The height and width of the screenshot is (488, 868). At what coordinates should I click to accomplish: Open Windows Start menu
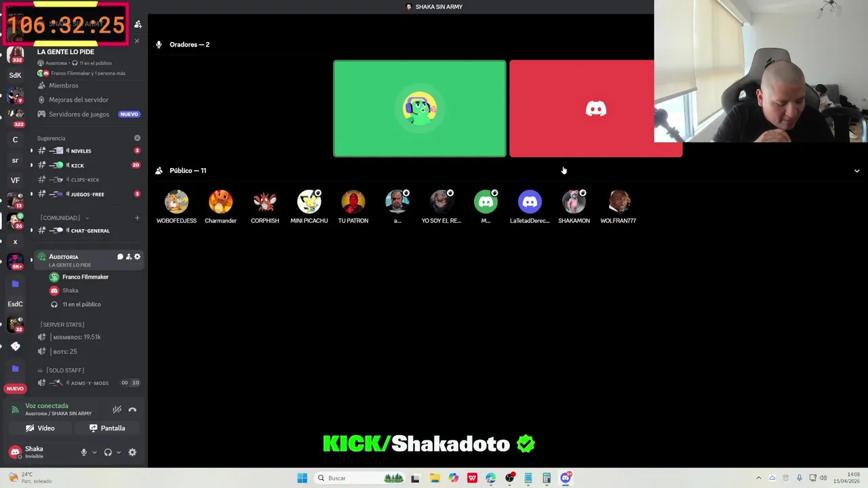[302, 478]
